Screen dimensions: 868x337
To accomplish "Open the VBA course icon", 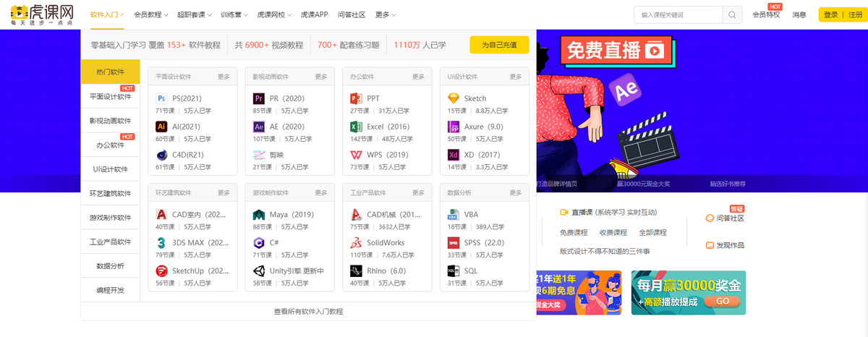I will (x=453, y=215).
